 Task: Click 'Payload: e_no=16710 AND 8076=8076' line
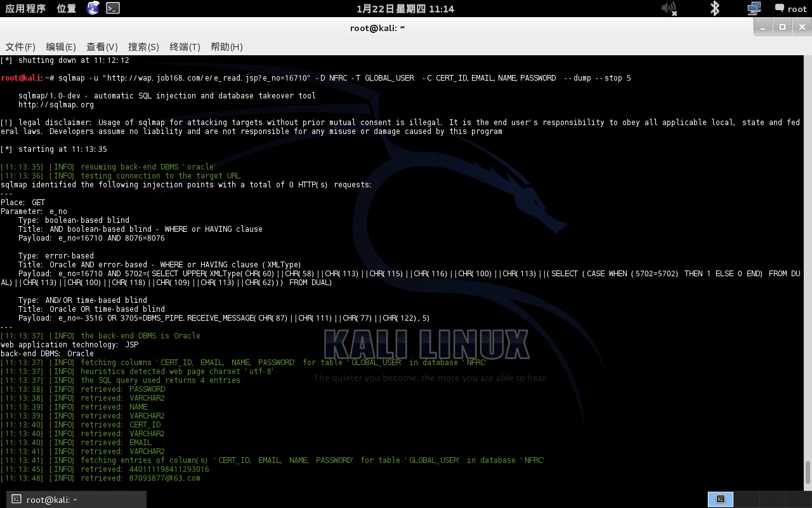pyautogui.click(x=91, y=238)
